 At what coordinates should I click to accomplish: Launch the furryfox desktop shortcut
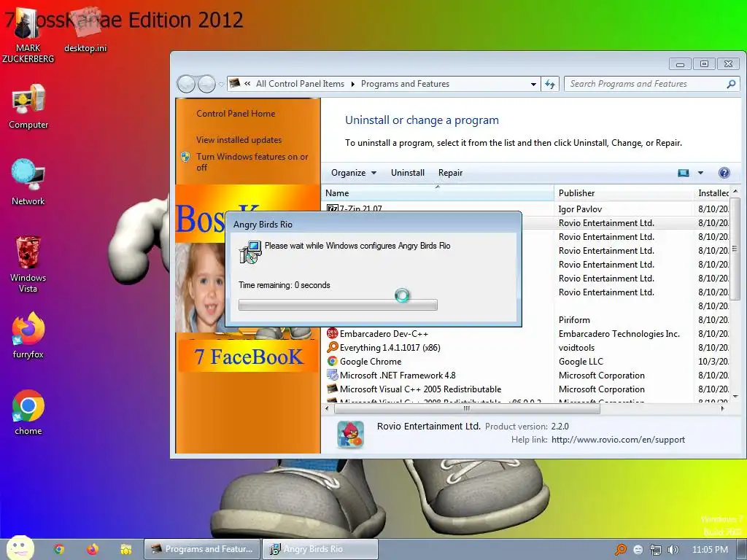28,335
